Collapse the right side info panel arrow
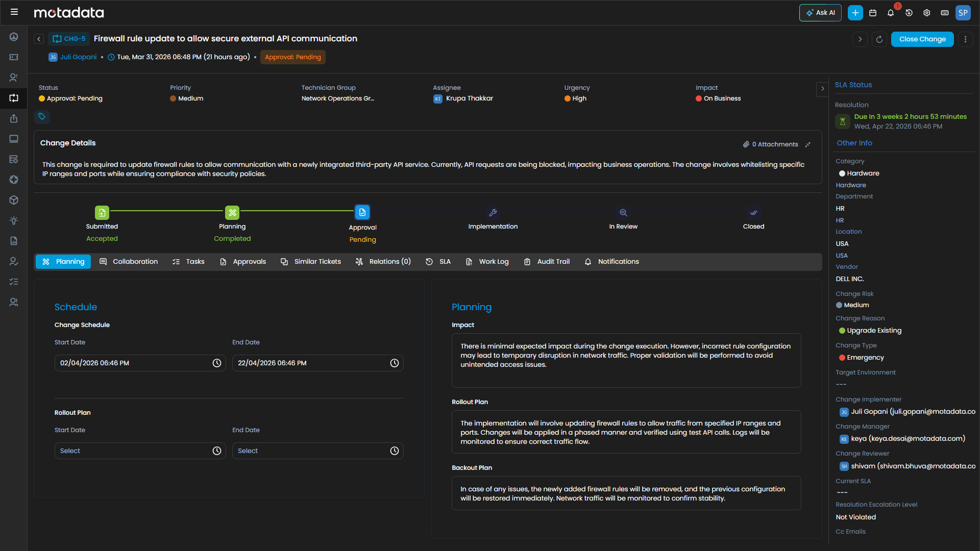This screenshot has width=980, height=551. [822, 88]
